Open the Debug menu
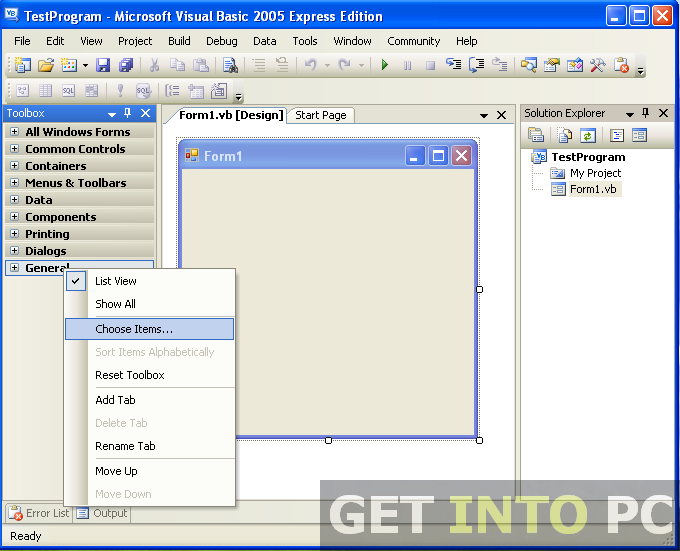 pyautogui.click(x=222, y=41)
